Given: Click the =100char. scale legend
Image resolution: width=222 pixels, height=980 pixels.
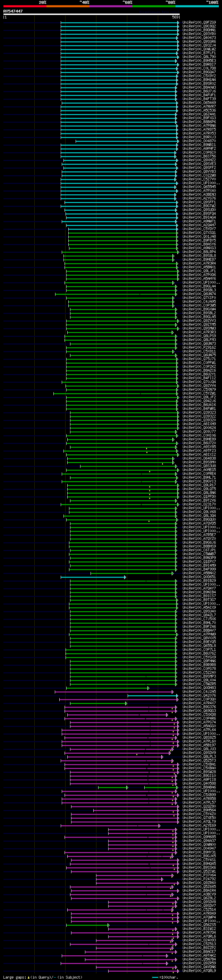Looking at the screenshot, I should tap(165, 977).
